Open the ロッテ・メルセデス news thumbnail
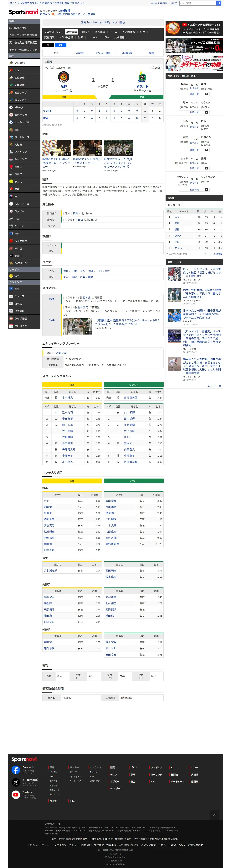The height and width of the screenshot is (868, 231). coord(174,274)
